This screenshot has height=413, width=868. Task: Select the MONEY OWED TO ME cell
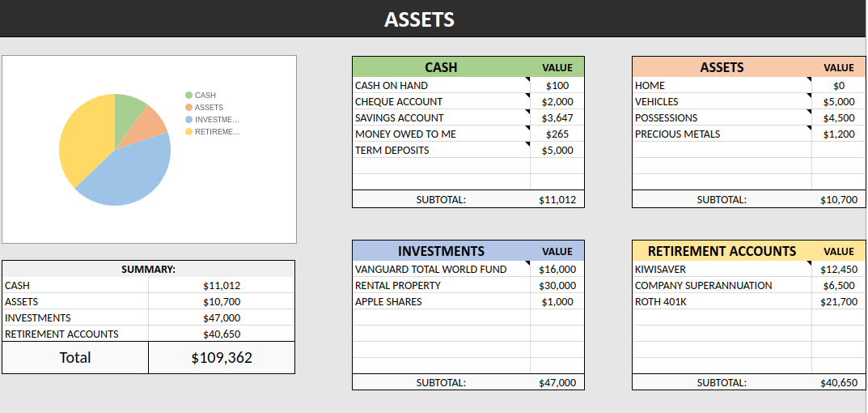[441, 134]
